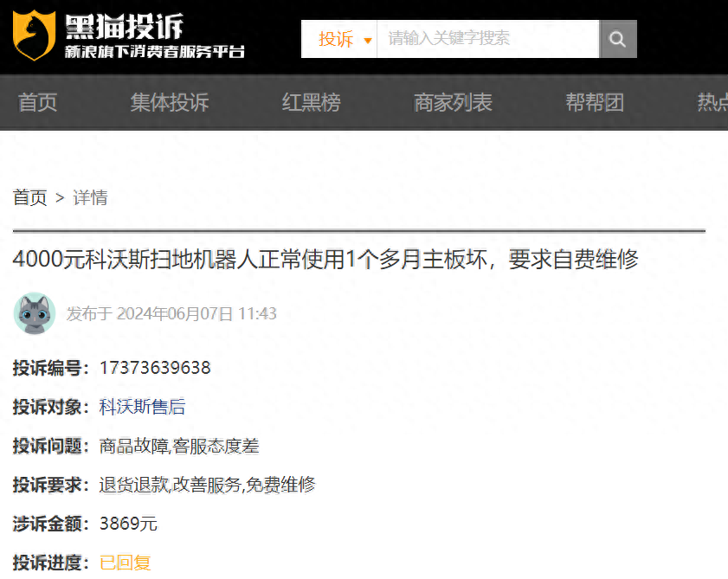Focus the 请输入关键字搜索 search field
728x579 pixels.
(x=488, y=39)
